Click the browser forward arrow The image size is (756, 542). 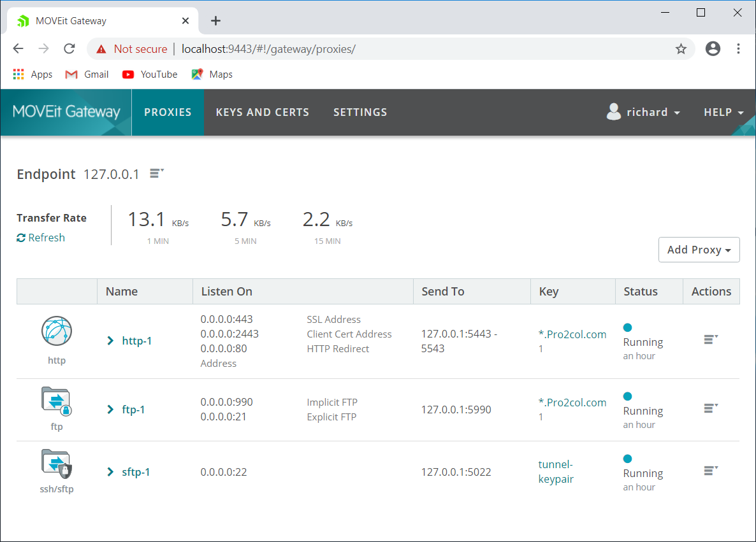tap(44, 48)
